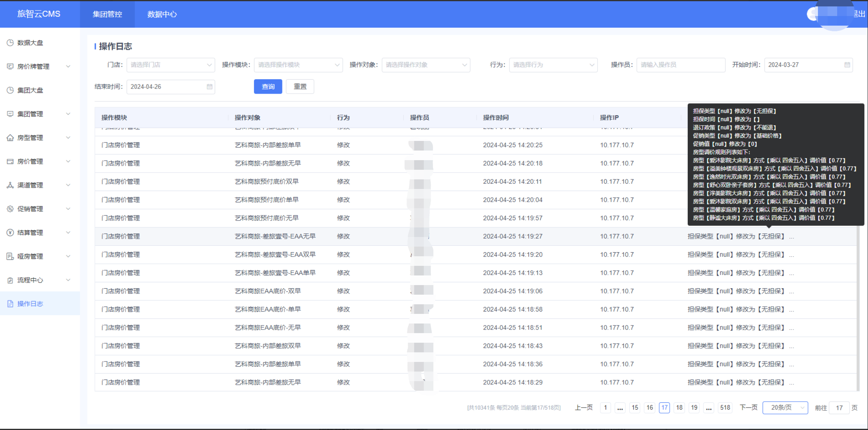This screenshot has height=430, width=868.
Task: Expand the 集团管理 sidebar menu chevron
Action: pyautogui.click(x=68, y=114)
